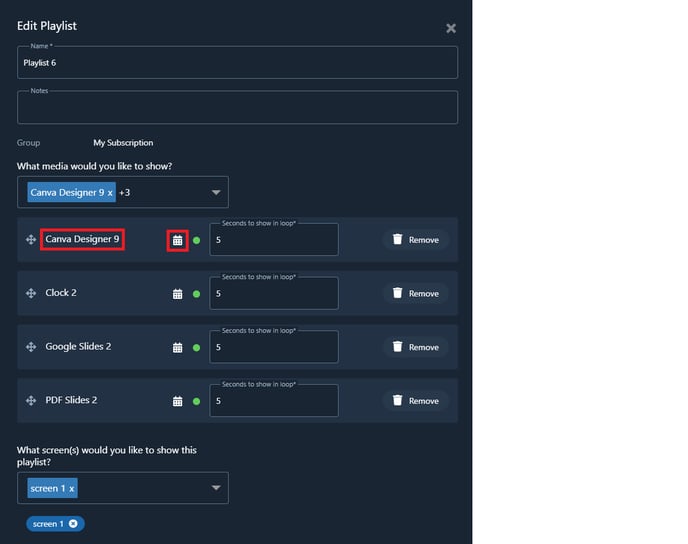Toggle green status dot for Google Slides 2

[x=197, y=347]
